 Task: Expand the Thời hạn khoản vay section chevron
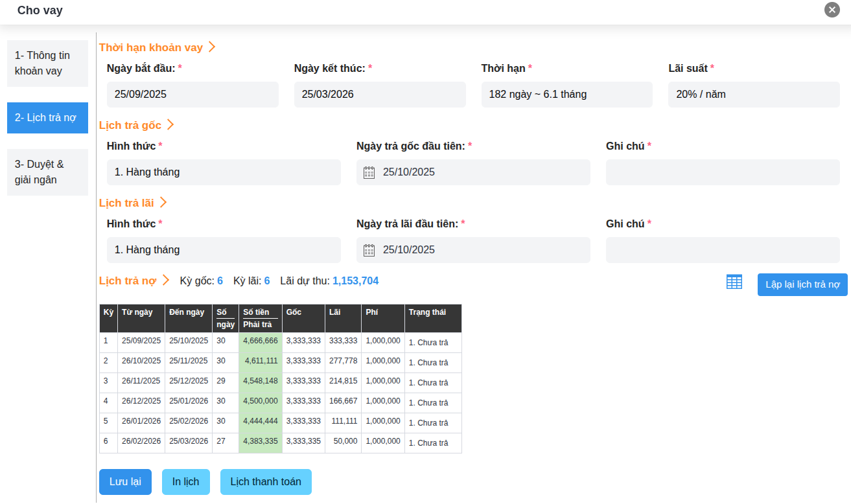pos(212,47)
